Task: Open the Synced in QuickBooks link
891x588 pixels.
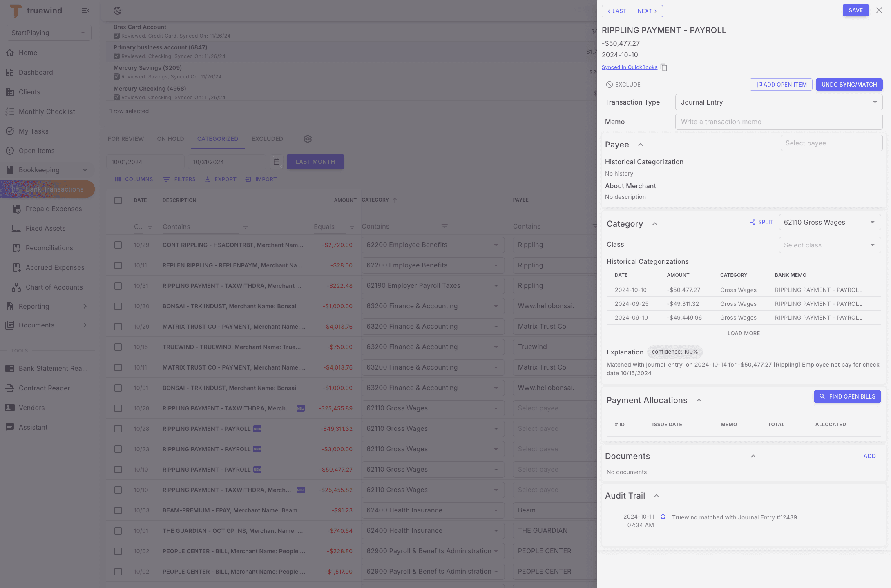Action: (x=629, y=67)
